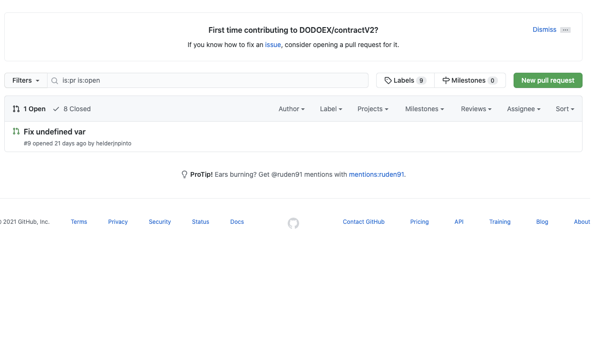Image resolution: width=593 pixels, height=364 pixels.
Task: Open the Pricing footer link
Action: [x=419, y=222]
